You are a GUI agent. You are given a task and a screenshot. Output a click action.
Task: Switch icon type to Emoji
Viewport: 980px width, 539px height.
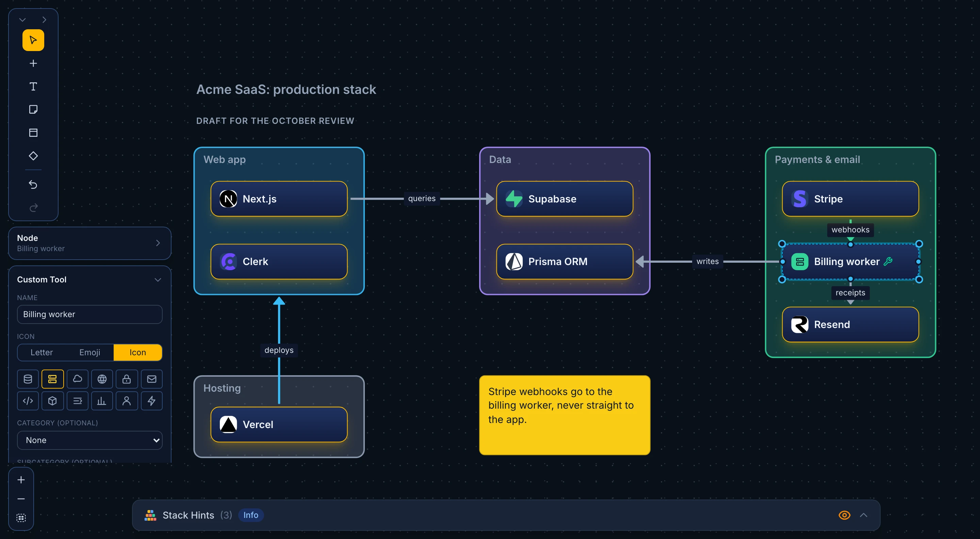coord(90,352)
